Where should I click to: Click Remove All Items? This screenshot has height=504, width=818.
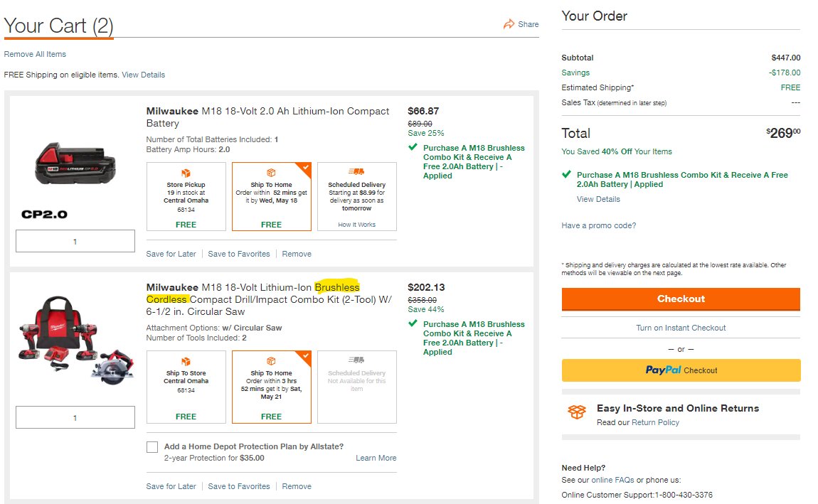click(35, 54)
